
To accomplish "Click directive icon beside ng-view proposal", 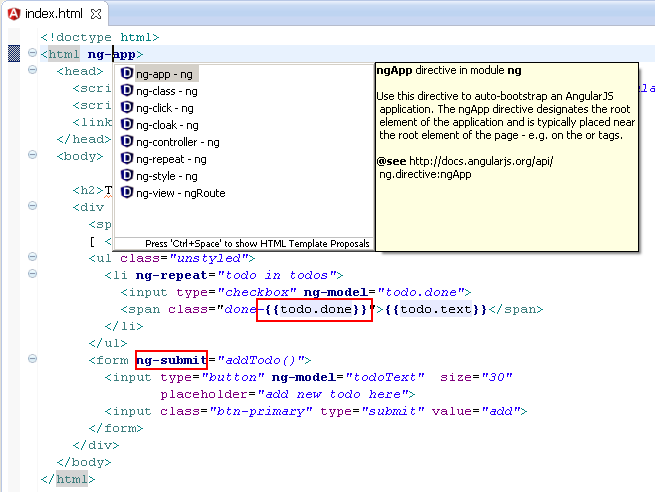I will tap(127, 192).
